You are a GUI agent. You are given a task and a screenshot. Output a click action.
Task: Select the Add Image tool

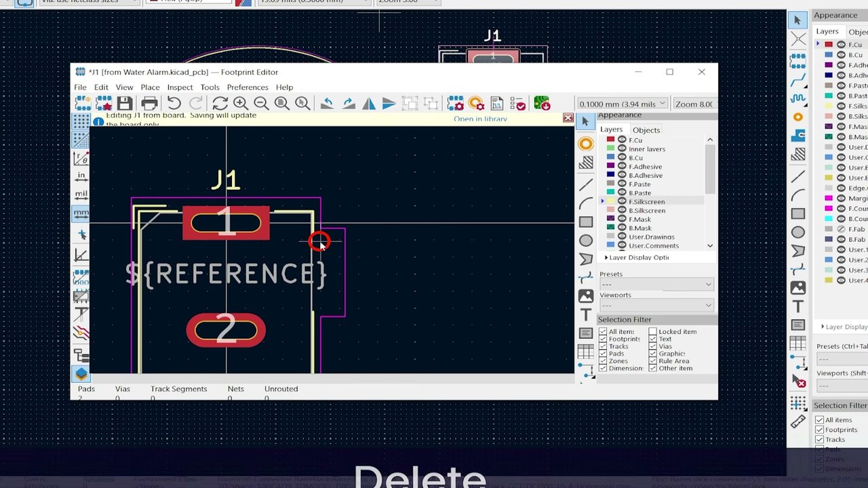(586, 296)
